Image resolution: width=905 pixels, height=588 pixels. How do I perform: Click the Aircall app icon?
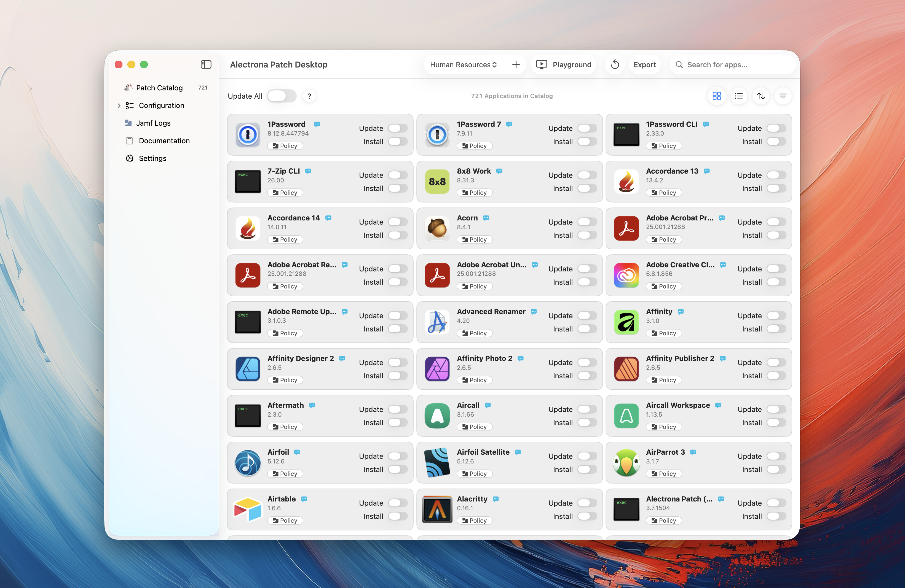pyautogui.click(x=437, y=416)
